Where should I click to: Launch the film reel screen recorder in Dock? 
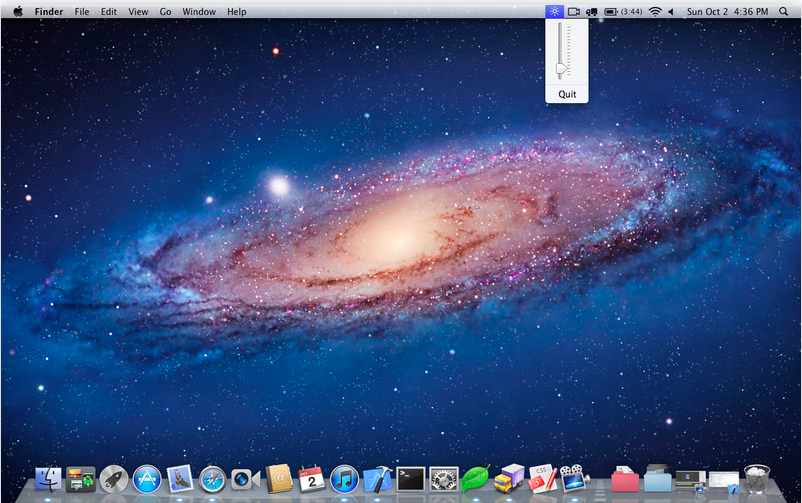click(x=575, y=478)
